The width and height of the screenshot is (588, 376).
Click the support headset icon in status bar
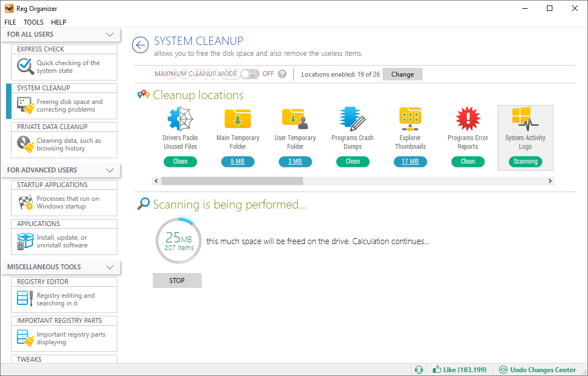point(419,370)
